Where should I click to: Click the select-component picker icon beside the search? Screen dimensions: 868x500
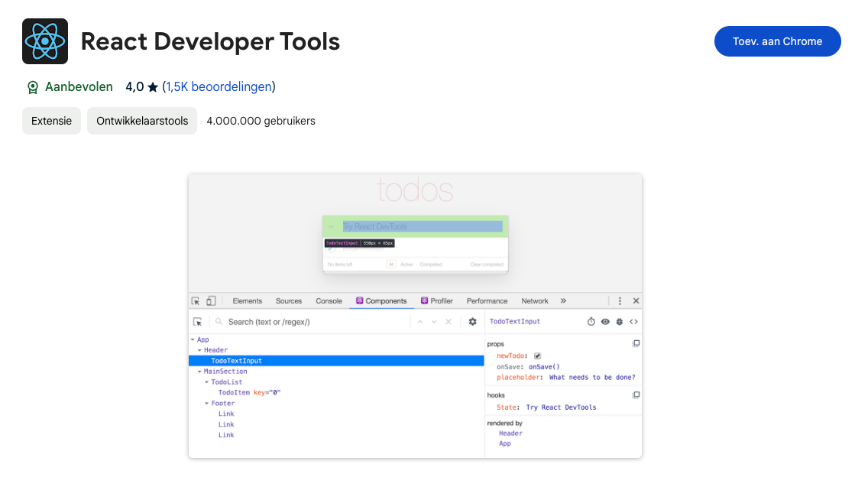(x=198, y=322)
